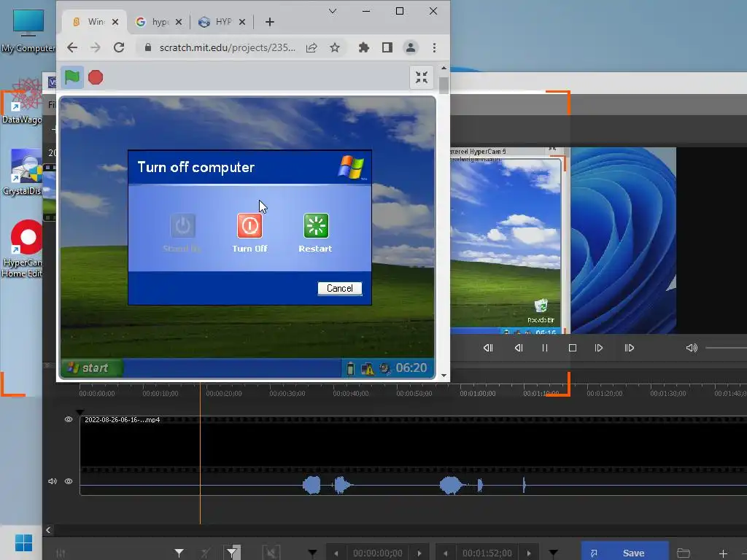
Task: Open Chrome tab search chevron
Action: [x=333, y=11]
